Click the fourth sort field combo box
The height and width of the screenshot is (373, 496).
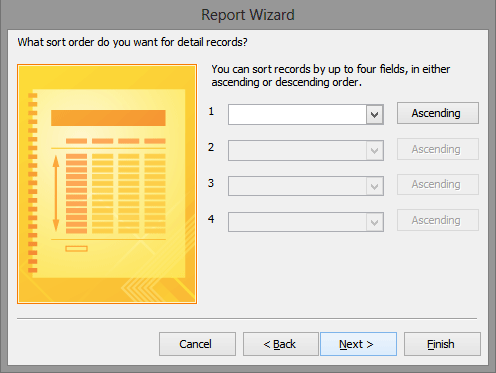306,222
